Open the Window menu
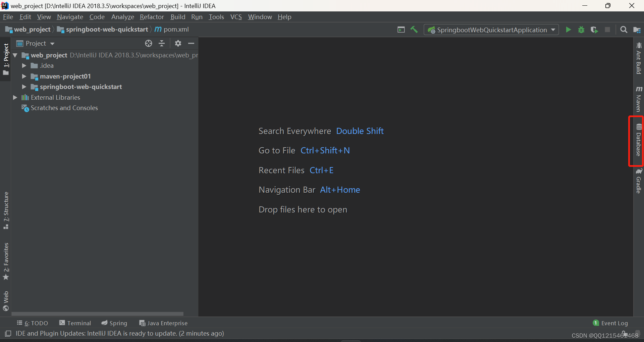 [x=260, y=17]
